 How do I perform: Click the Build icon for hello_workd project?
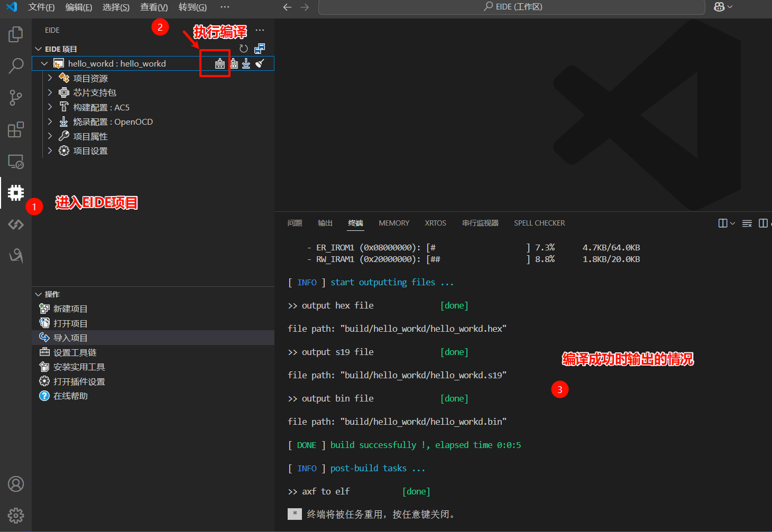tap(219, 64)
